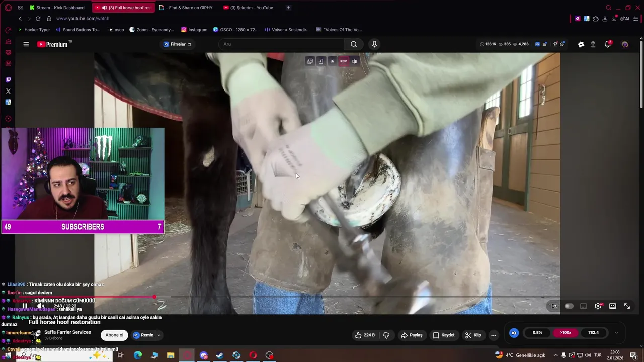
Task: Open the Saffa Farrier Services channel
Action: [67, 332]
